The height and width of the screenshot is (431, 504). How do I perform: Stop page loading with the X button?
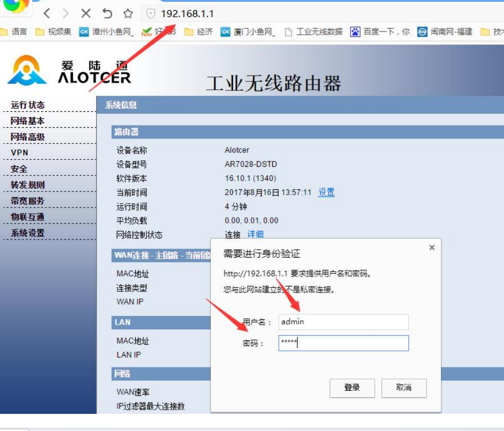tap(86, 13)
